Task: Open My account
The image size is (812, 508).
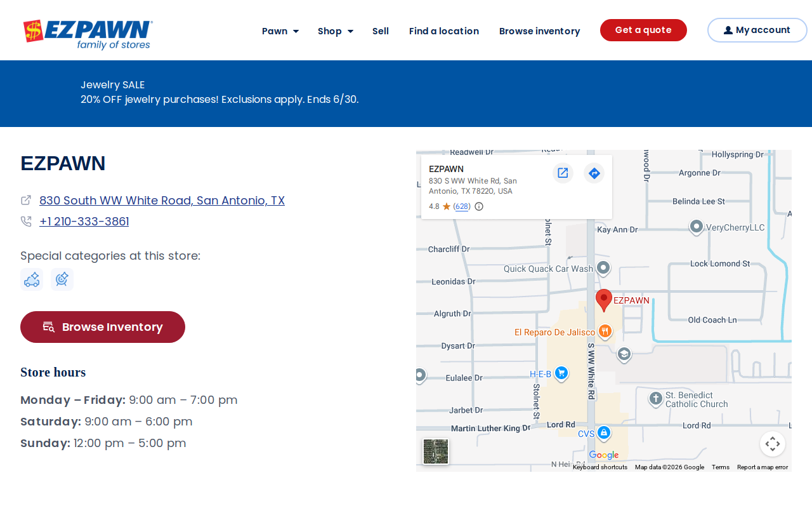Action: (757, 30)
